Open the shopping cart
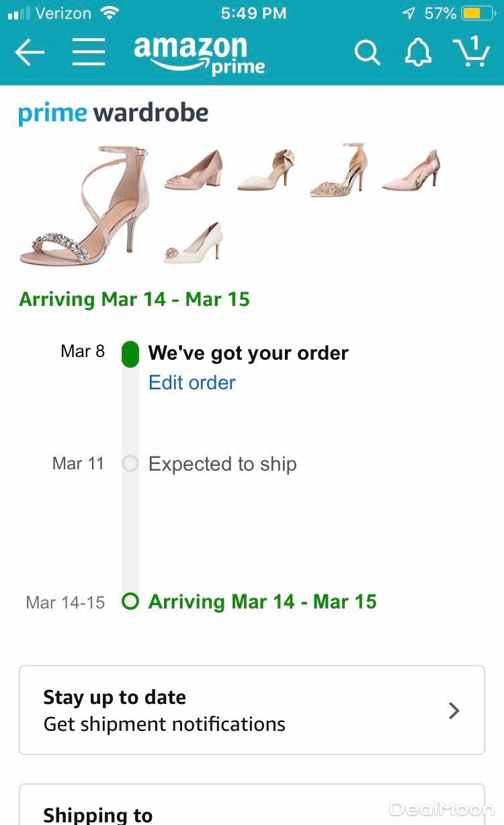The width and height of the screenshot is (504, 825). click(x=471, y=51)
